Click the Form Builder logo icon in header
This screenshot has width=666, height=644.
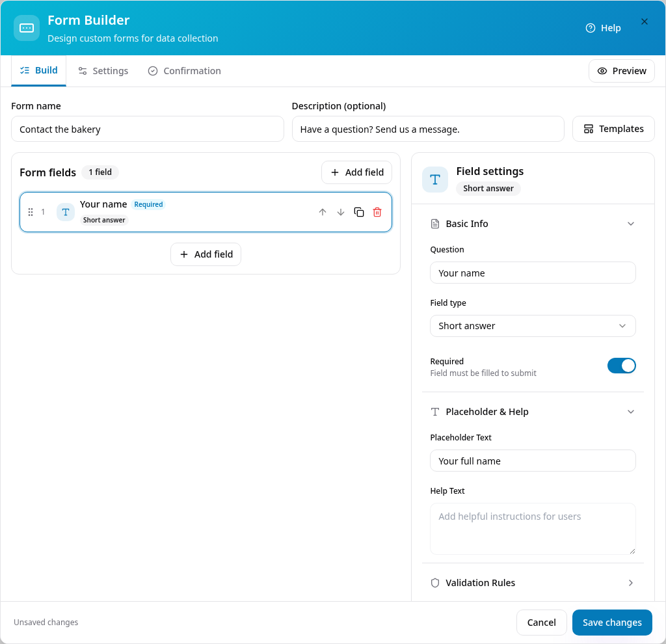pyautogui.click(x=27, y=28)
